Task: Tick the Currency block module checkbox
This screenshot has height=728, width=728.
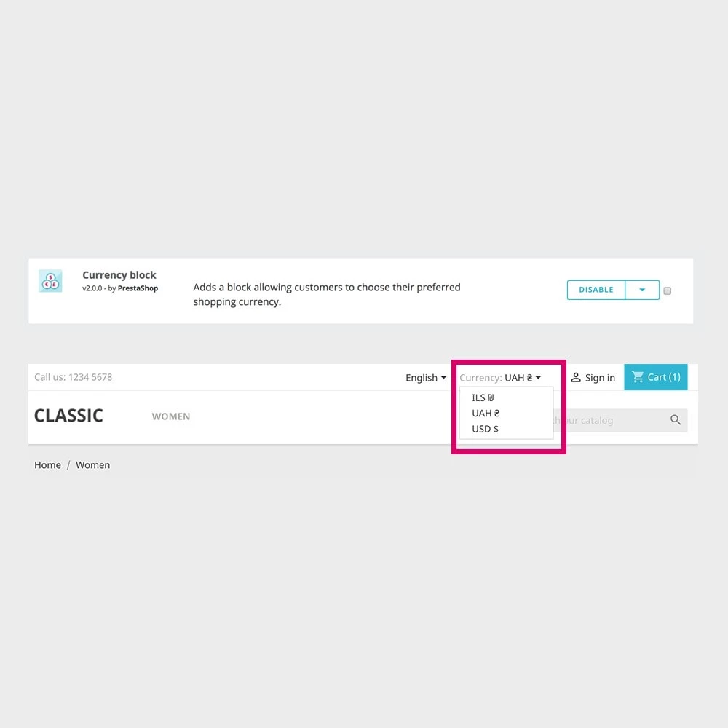Action: click(x=667, y=290)
